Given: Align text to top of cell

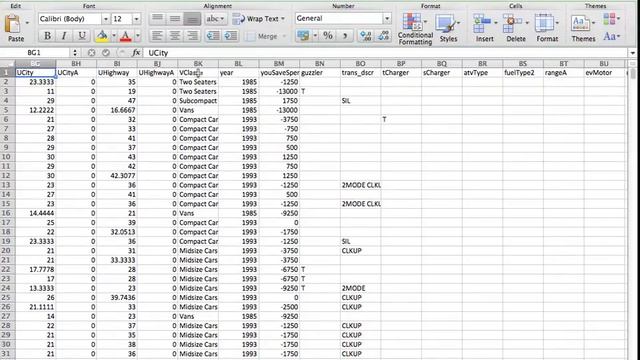Looking at the screenshot, I should point(158,19).
